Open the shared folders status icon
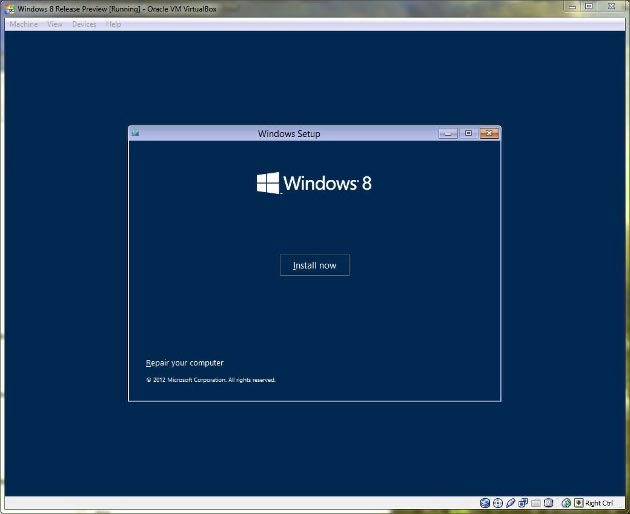The width and height of the screenshot is (630, 514). (536, 503)
